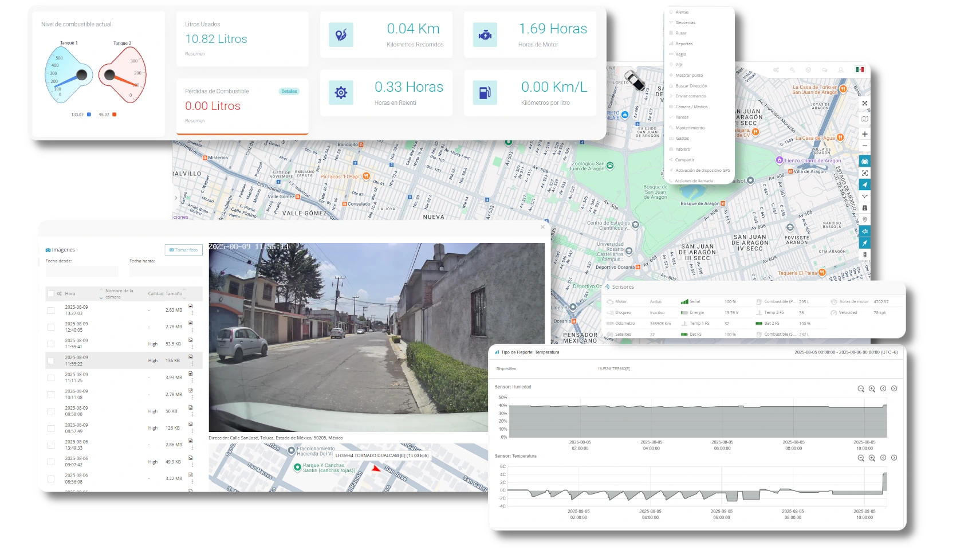Open the three-dot menu on an image row
Image resolution: width=980 pixels, height=554 pixels.
(192, 313)
